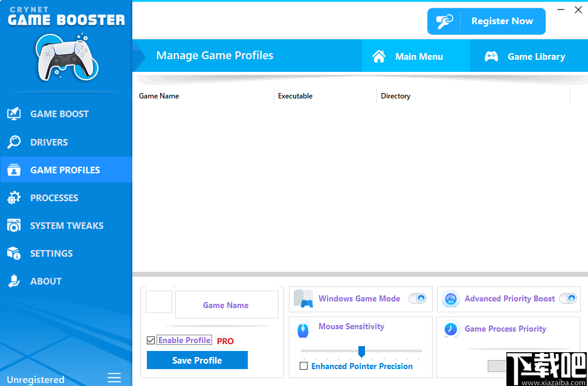Click the Game Process Priority label

pos(505,329)
